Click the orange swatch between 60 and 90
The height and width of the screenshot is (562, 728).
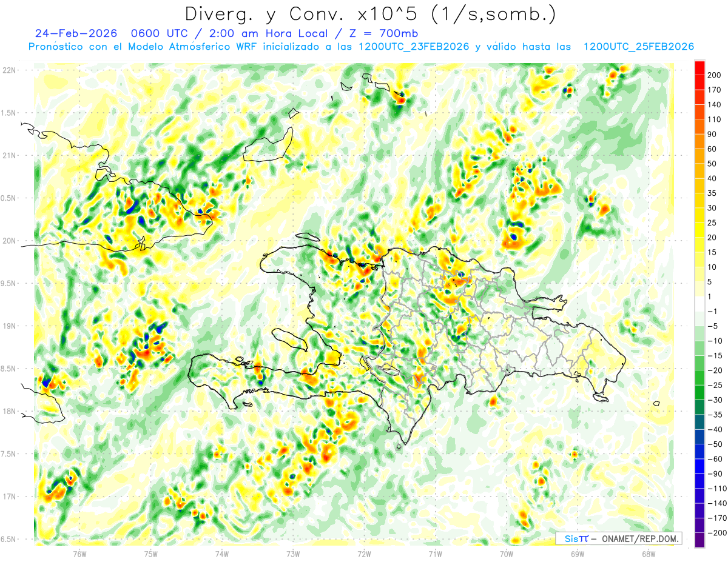click(x=699, y=141)
